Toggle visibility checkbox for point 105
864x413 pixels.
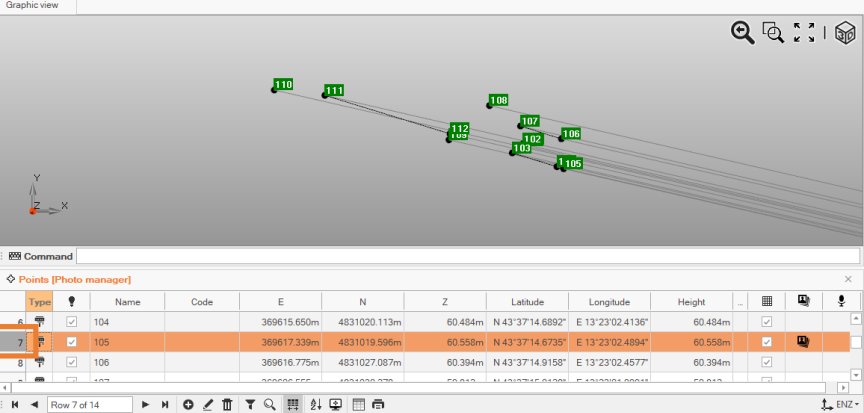pyautogui.click(x=71, y=342)
